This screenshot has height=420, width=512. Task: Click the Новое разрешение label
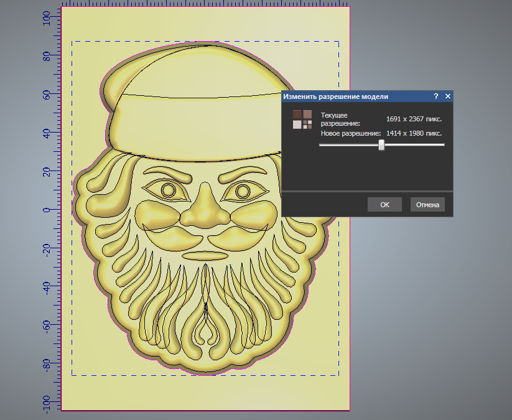click(x=351, y=133)
